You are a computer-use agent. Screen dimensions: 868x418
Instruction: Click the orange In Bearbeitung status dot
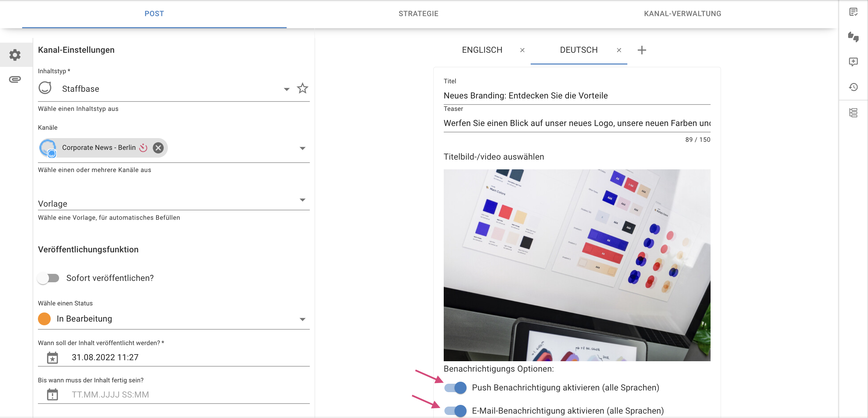(45, 319)
